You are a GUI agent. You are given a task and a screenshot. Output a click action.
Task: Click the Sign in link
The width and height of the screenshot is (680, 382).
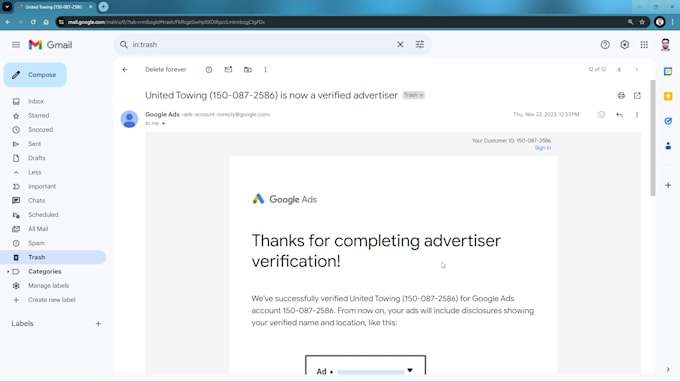pyautogui.click(x=543, y=148)
